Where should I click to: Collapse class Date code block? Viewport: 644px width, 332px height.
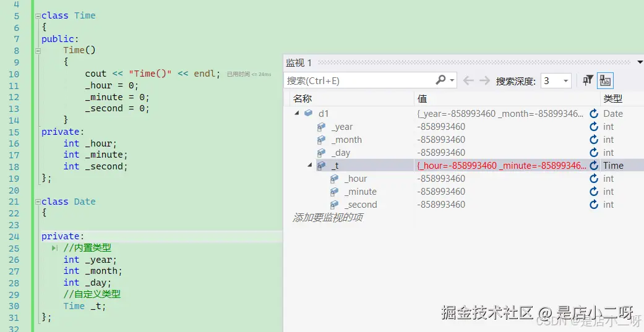[38, 202]
